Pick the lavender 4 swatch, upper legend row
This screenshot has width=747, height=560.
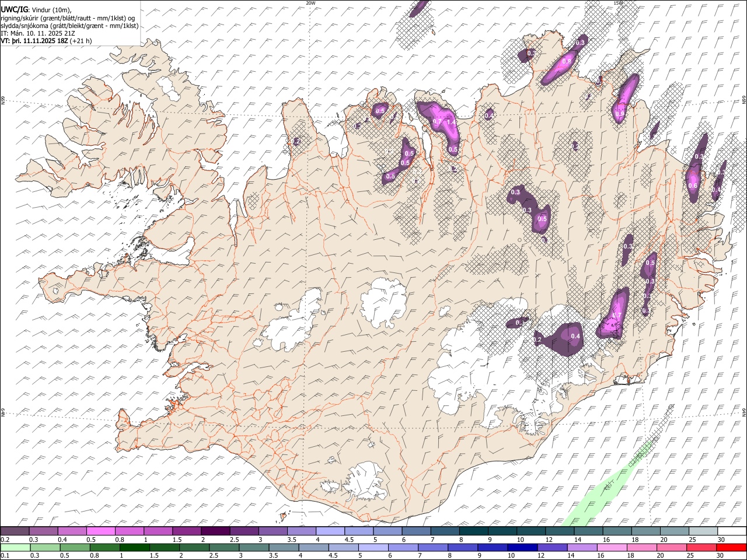point(330,531)
